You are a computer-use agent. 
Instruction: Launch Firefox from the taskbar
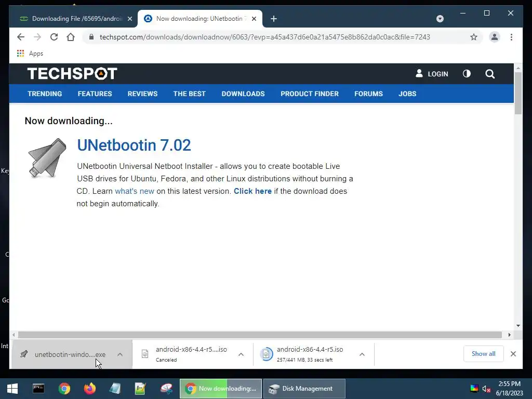tap(89, 389)
